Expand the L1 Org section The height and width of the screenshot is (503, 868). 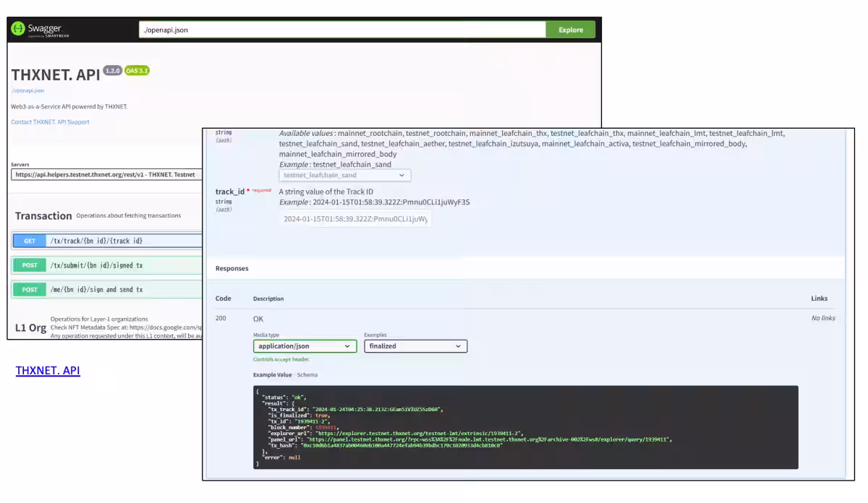click(30, 328)
